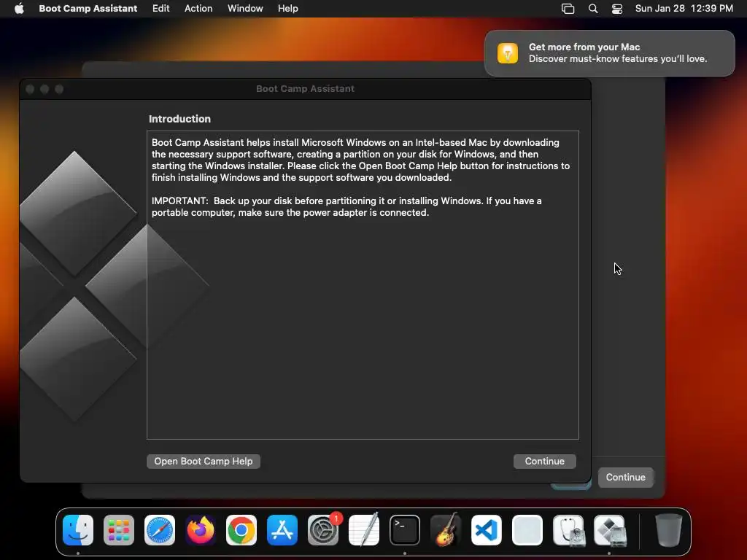Open System Settings with badge in Dock

(323, 530)
